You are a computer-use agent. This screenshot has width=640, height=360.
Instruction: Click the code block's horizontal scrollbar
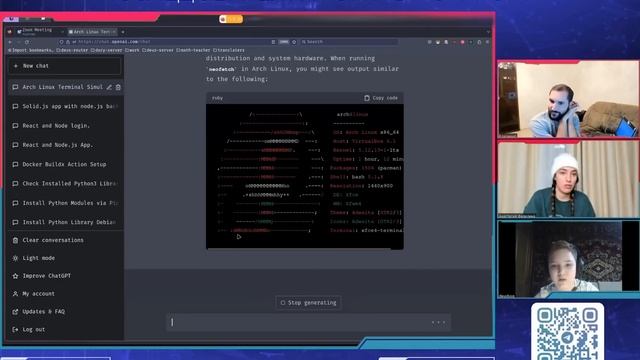click(x=298, y=248)
